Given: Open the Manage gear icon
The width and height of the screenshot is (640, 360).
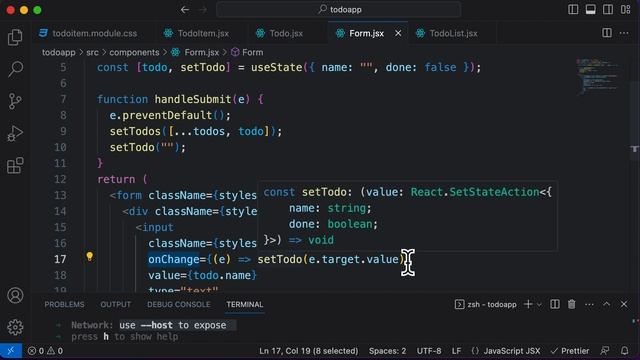Looking at the screenshot, I should pos(15,327).
